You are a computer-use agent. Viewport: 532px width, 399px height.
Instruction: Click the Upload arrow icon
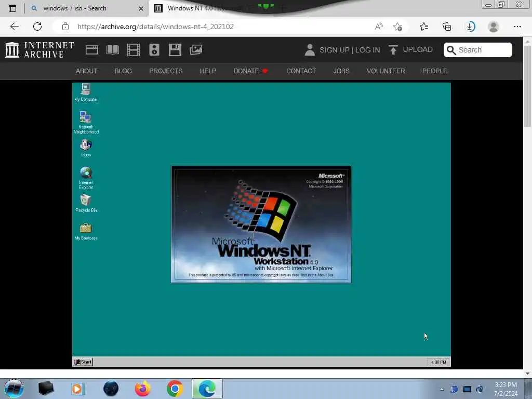(x=393, y=50)
